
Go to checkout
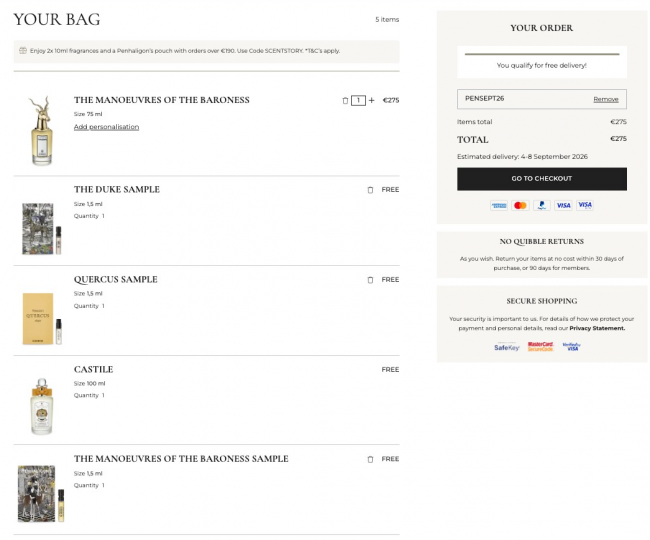(542, 179)
